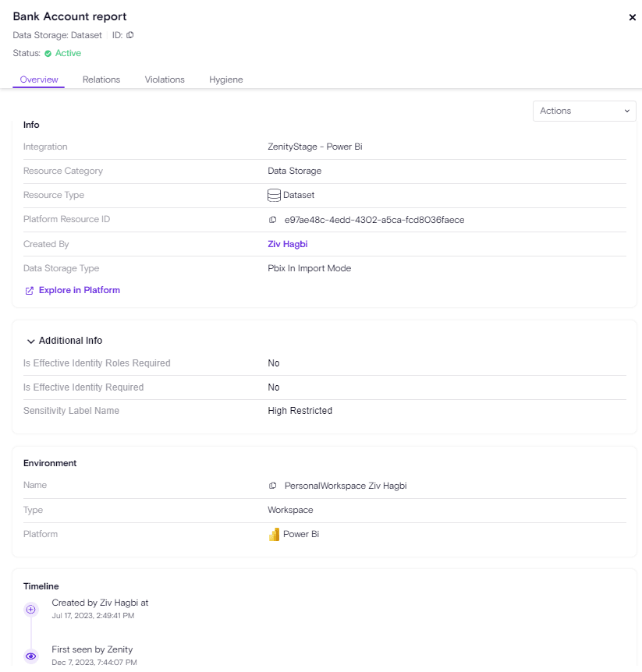Click the external link icon beside Explore in Platform

29,291
